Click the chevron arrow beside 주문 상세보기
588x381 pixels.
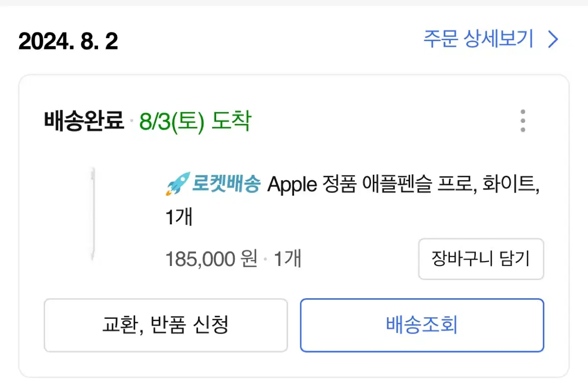pos(553,39)
